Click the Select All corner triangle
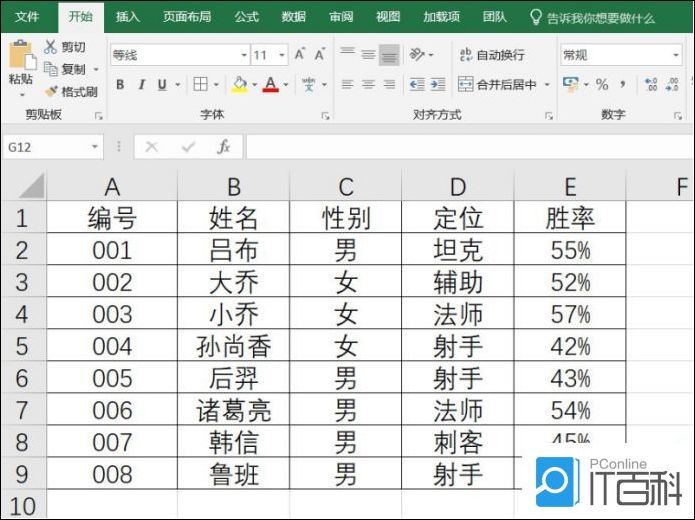Screen dimensions: 695x520 tap(32, 186)
